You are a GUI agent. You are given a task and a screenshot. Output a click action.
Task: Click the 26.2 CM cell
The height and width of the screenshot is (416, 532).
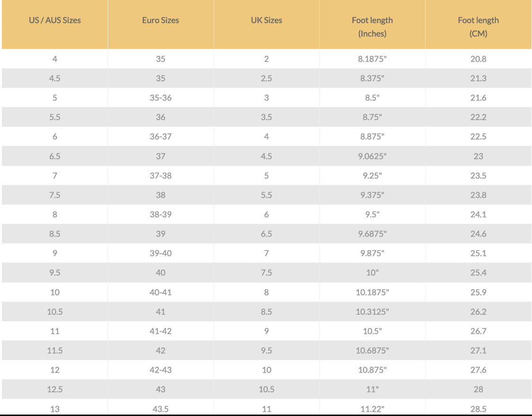pos(478,312)
